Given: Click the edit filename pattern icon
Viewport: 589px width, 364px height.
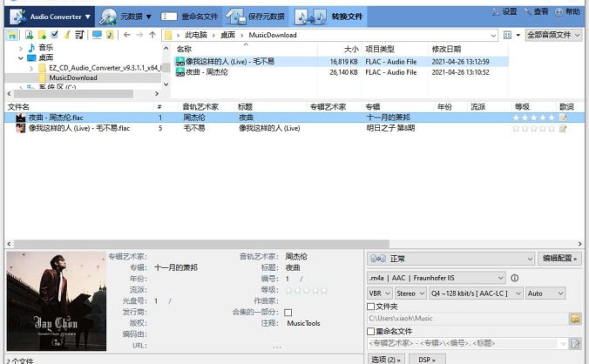Looking at the screenshot, I should point(575,343).
